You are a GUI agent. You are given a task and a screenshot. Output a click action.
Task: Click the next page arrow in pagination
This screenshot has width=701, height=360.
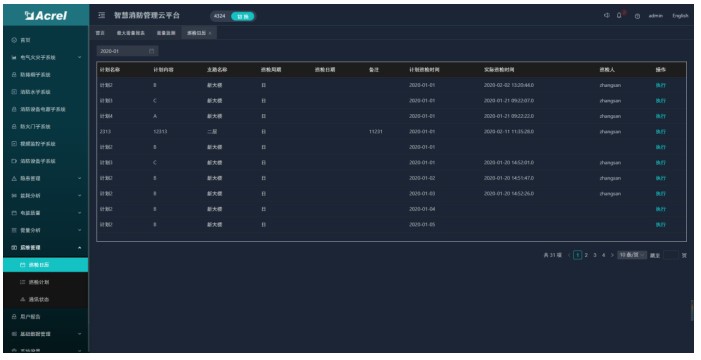tap(612, 255)
